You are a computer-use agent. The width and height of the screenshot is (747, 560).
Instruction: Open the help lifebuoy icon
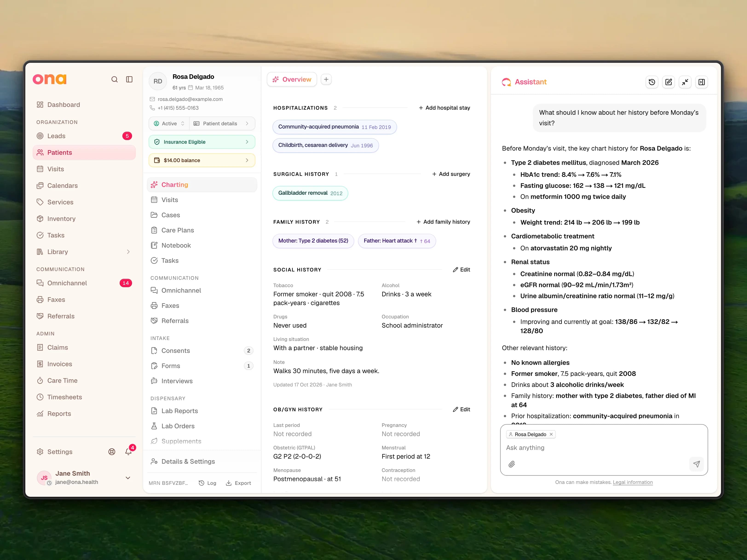click(112, 452)
